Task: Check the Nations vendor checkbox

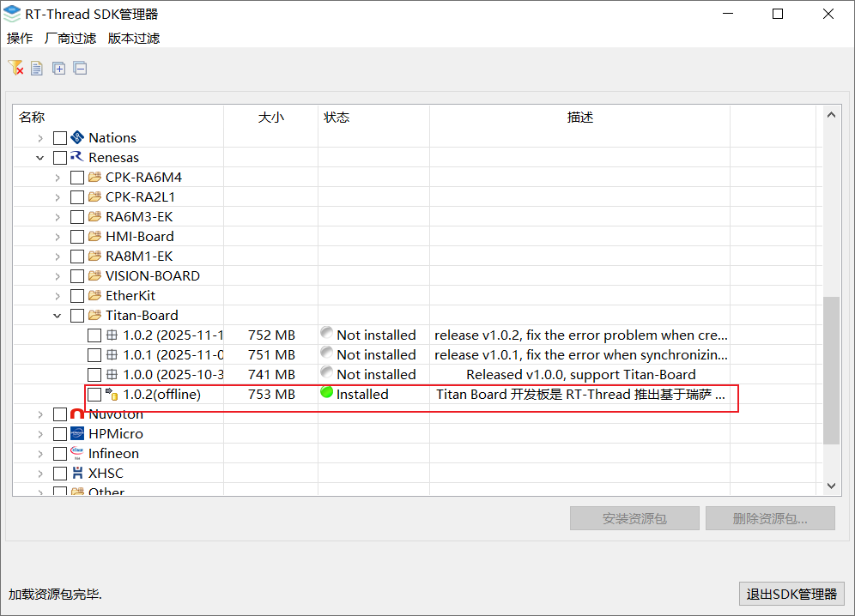Action: pyautogui.click(x=60, y=138)
